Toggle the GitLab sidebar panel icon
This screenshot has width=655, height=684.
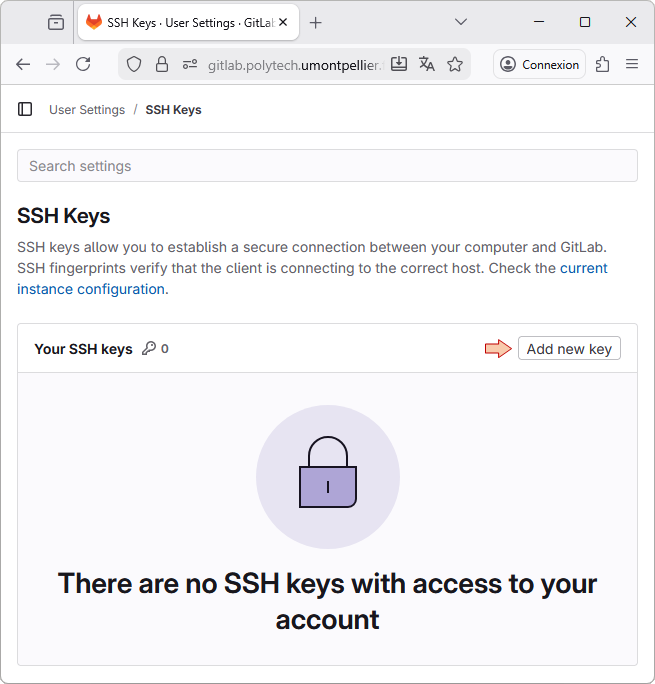pyautogui.click(x=25, y=109)
